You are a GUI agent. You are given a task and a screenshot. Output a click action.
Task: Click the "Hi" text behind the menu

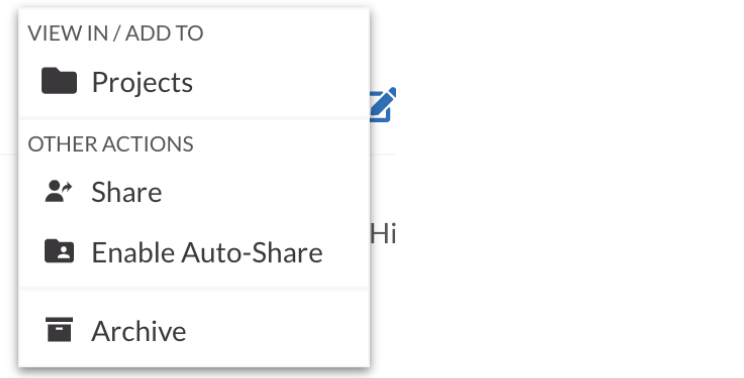[383, 234]
